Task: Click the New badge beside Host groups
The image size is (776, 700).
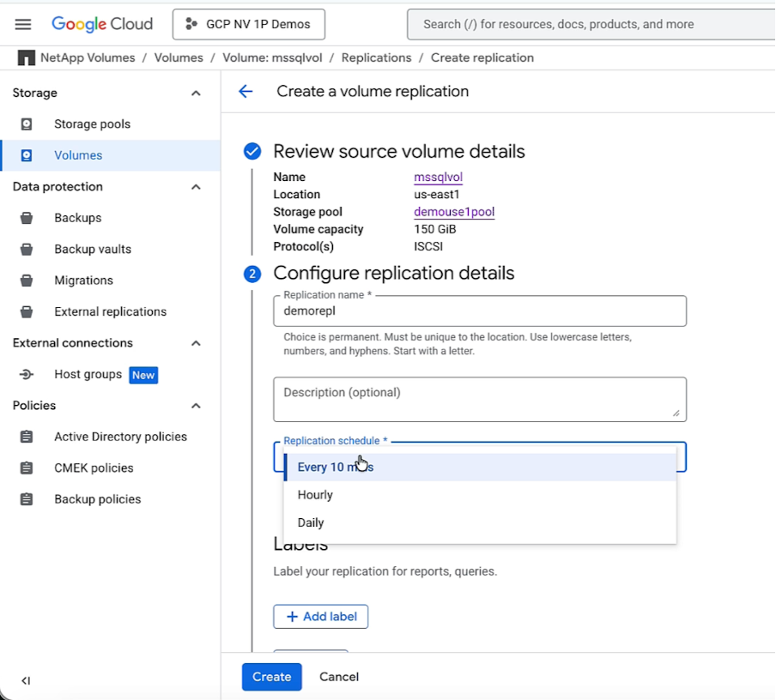Action: tap(143, 375)
